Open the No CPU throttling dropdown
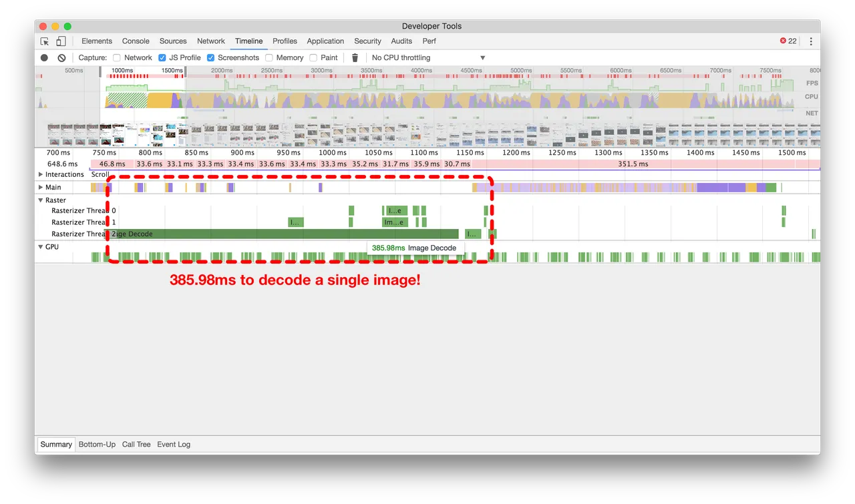 tap(428, 58)
